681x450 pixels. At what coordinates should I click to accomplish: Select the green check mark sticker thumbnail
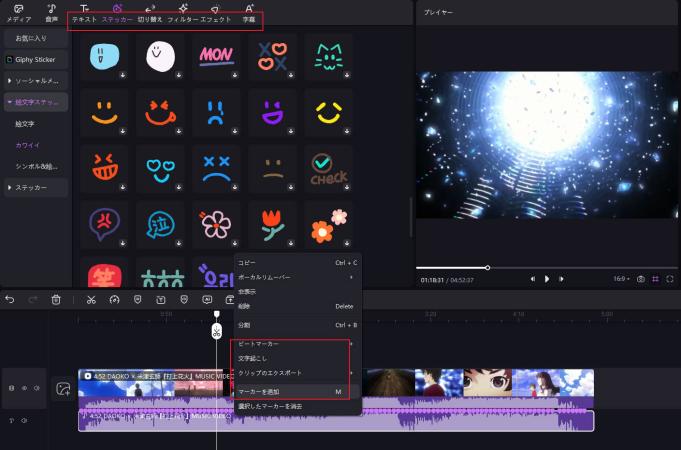328,169
